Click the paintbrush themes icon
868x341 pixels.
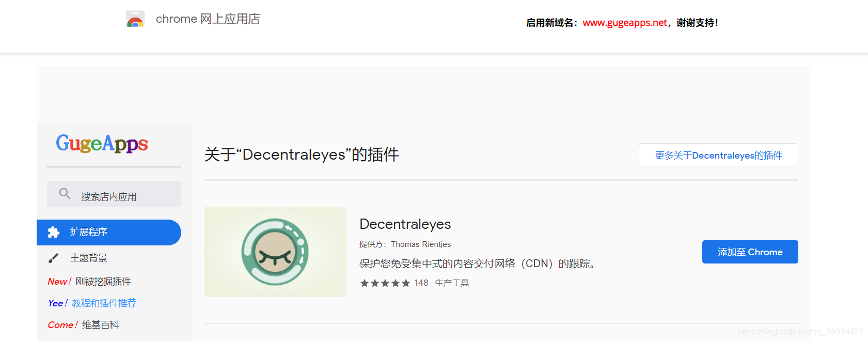(x=53, y=258)
